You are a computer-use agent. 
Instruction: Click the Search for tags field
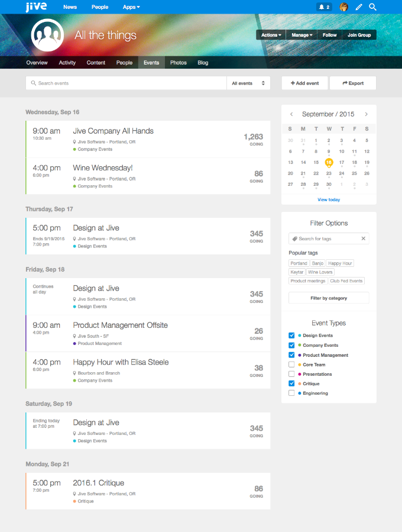coord(329,238)
